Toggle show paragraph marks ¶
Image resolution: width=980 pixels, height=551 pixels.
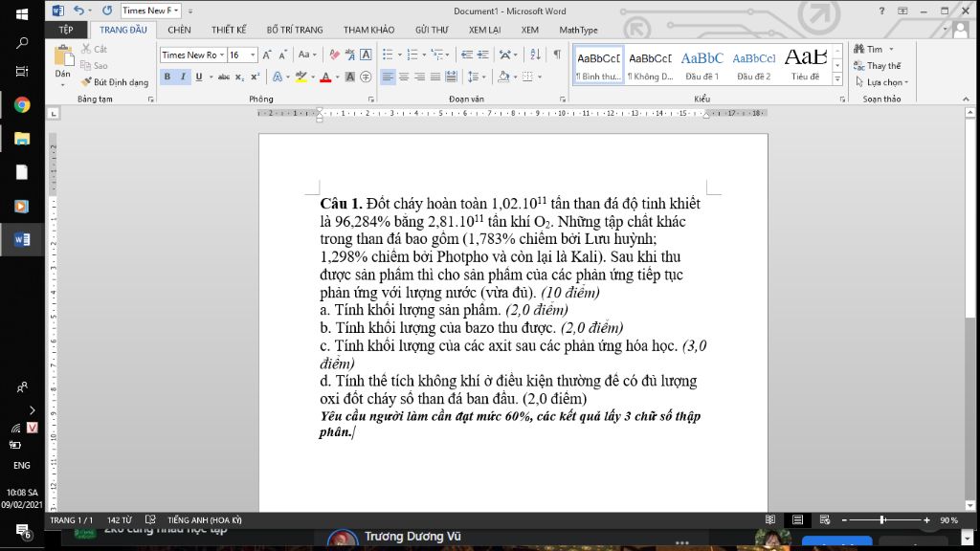(x=556, y=55)
